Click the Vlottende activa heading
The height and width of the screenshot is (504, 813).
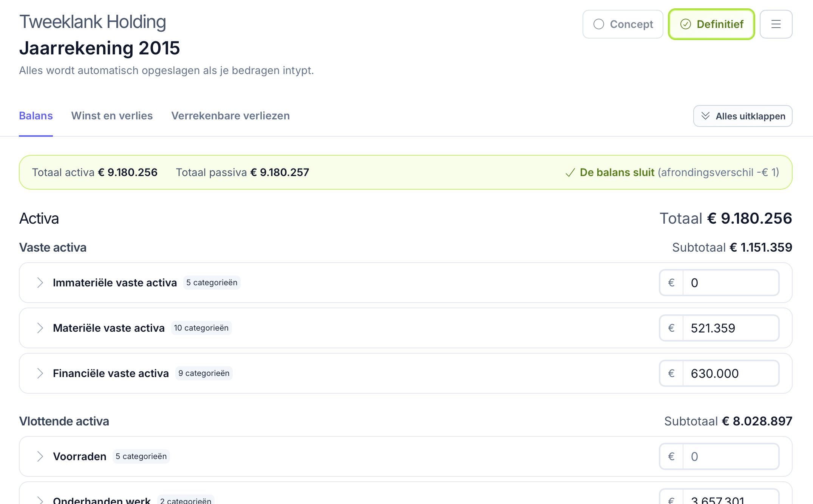64,421
